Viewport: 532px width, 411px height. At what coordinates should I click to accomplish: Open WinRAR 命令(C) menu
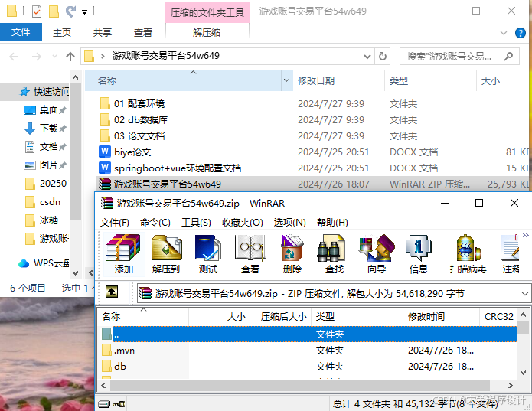click(155, 223)
